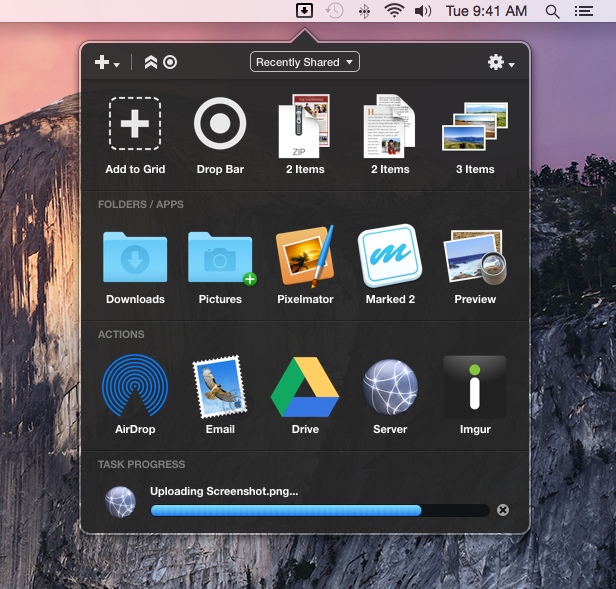Open the Drop Bar target icon
The image size is (616, 589).
pyautogui.click(x=220, y=123)
